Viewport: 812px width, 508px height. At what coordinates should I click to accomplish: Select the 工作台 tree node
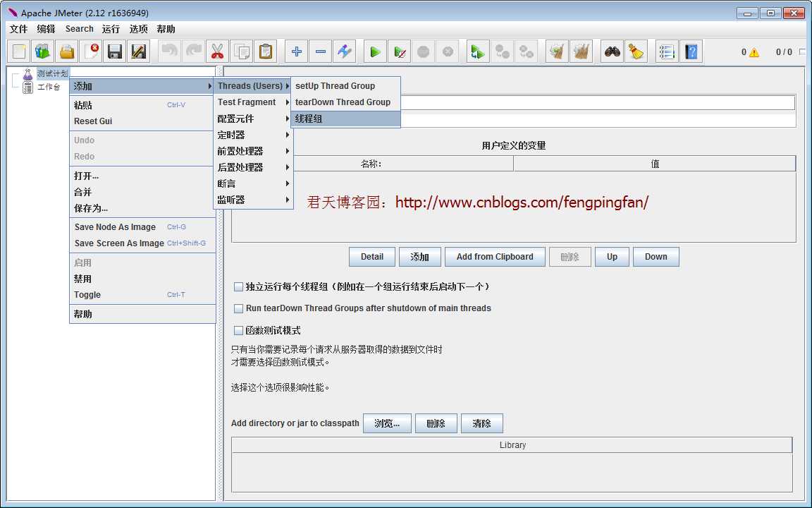[49, 87]
